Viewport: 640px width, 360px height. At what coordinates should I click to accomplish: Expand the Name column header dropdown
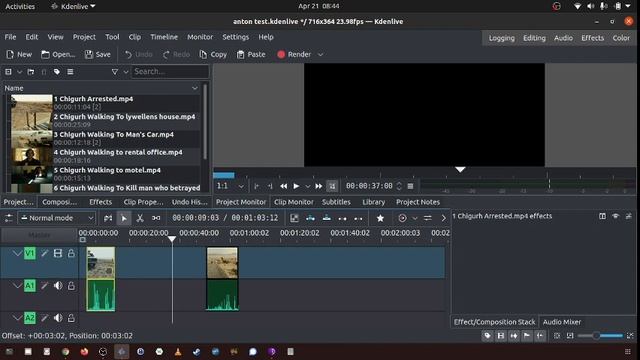[x=195, y=88]
